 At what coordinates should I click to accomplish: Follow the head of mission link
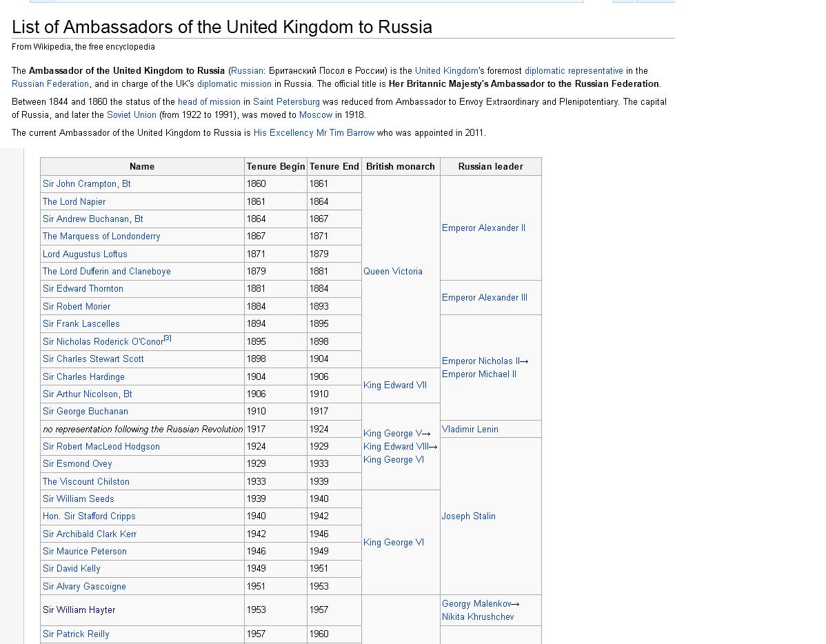[209, 102]
